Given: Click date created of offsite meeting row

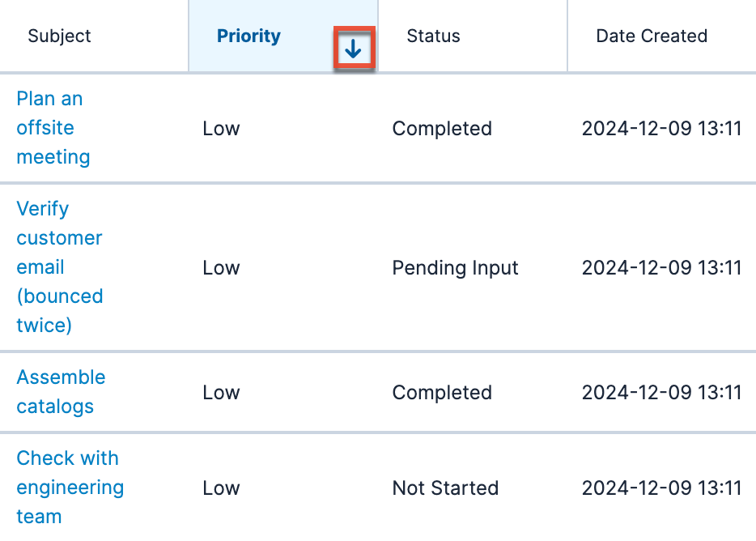Looking at the screenshot, I should pyautogui.click(x=661, y=129).
